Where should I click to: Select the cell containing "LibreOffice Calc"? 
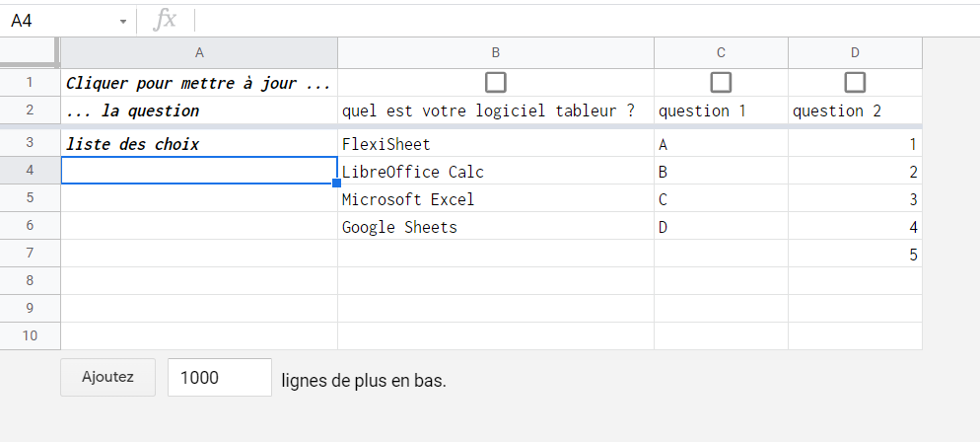point(495,172)
